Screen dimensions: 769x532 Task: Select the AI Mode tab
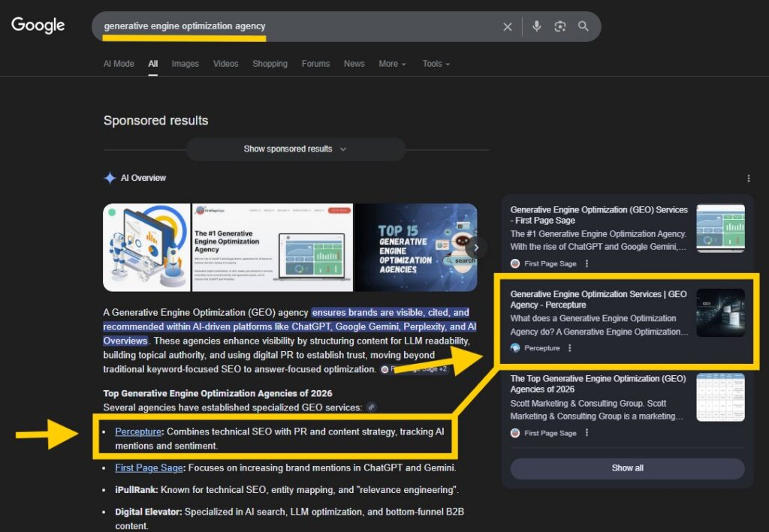[x=118, y=64]
